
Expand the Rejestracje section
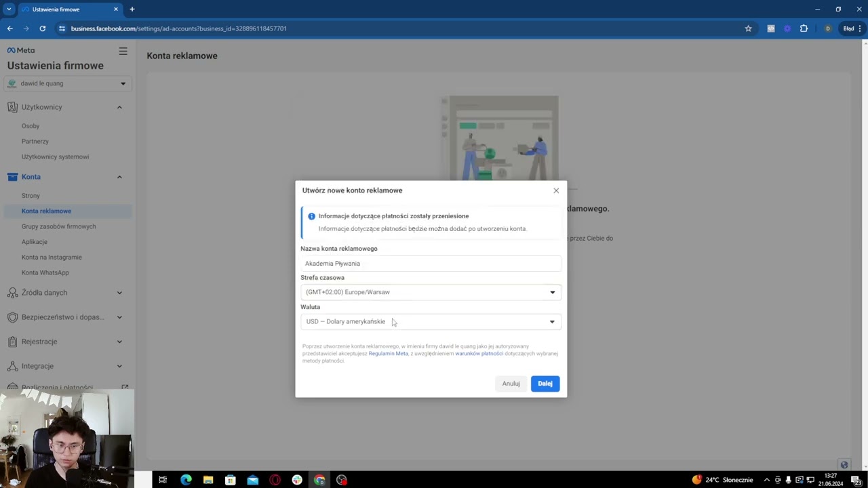[119, 342]
